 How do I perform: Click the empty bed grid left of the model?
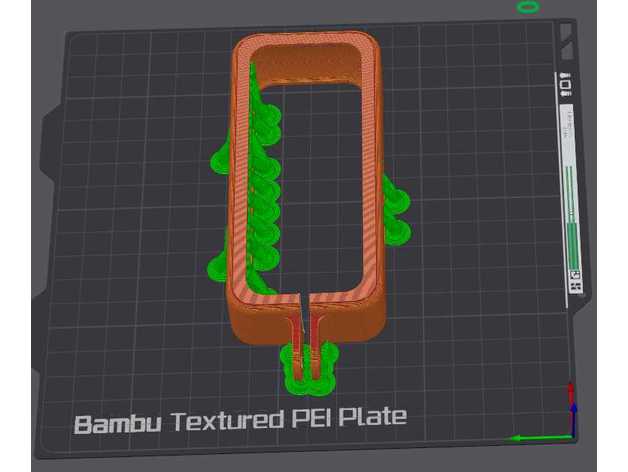tap(130, 200)
